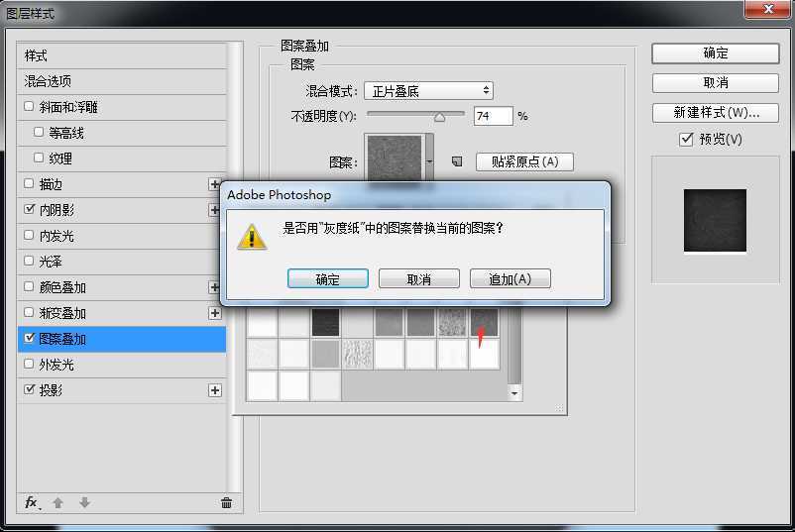Click the plus icon beside 描边
Image resolution: width=795 pixels, height=532 pixels.
click(215, 184)
